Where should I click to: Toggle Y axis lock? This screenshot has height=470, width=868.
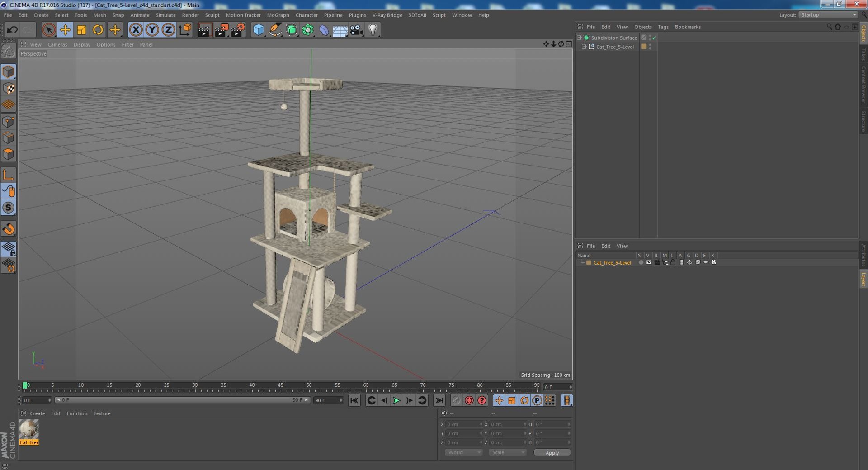coord(152,30)
